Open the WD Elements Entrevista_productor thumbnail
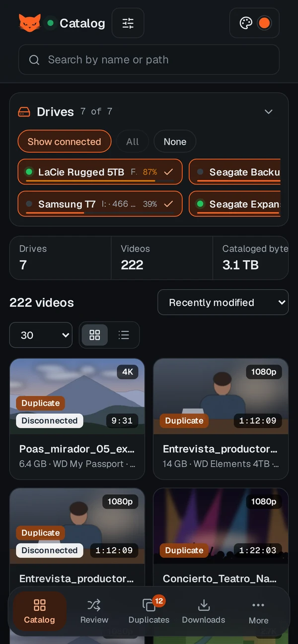 (221, 396)
